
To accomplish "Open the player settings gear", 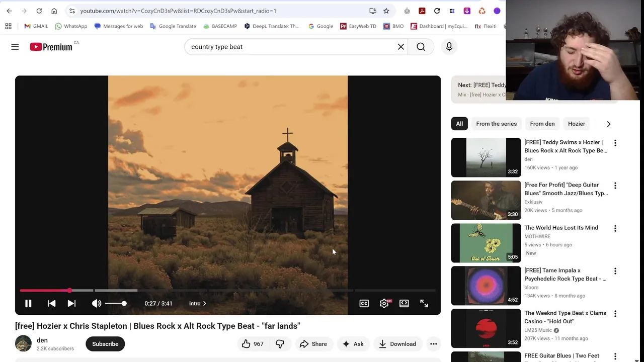I will coord(384,303).
